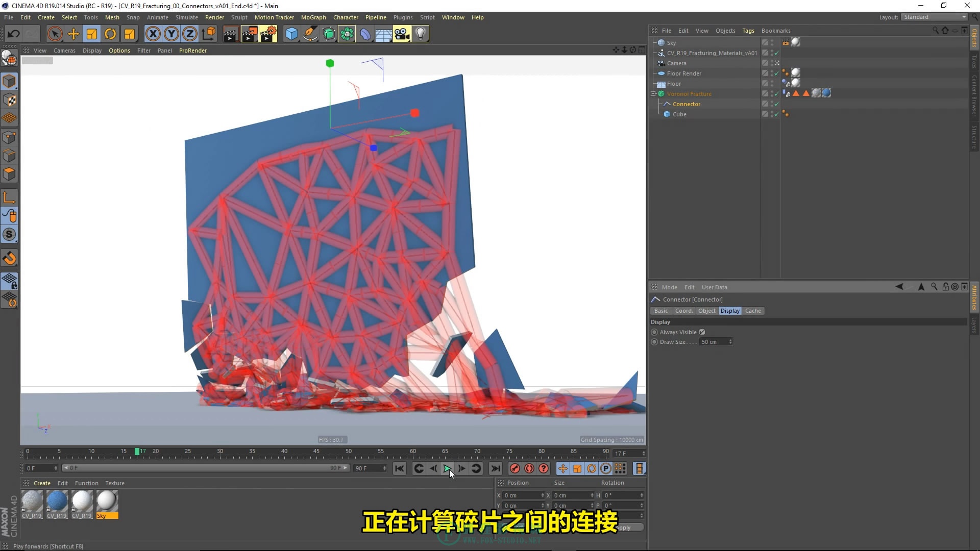
Task: Click the Record Active Objects button
Action: coord(515,468)
